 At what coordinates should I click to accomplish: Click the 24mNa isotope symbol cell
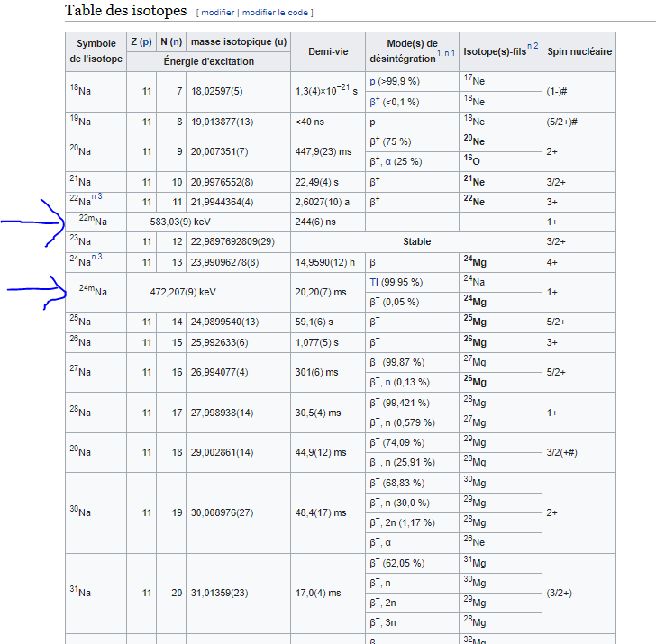95,292
